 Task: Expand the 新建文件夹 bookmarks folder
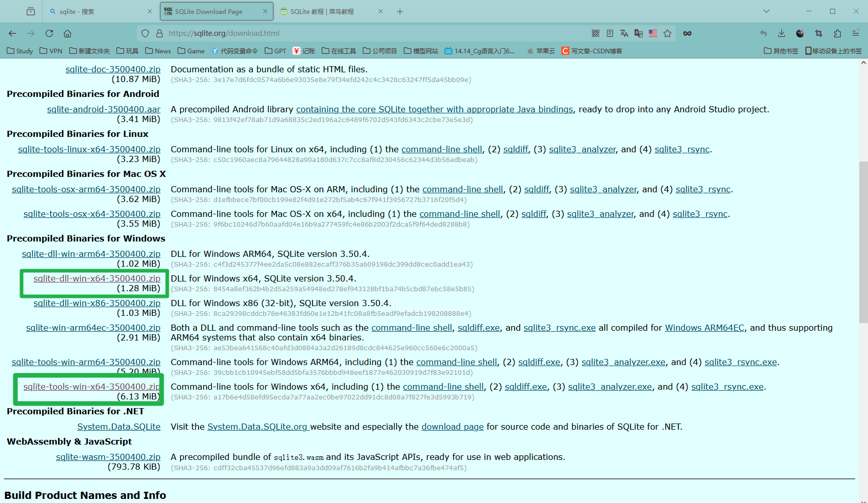point(90,51)
